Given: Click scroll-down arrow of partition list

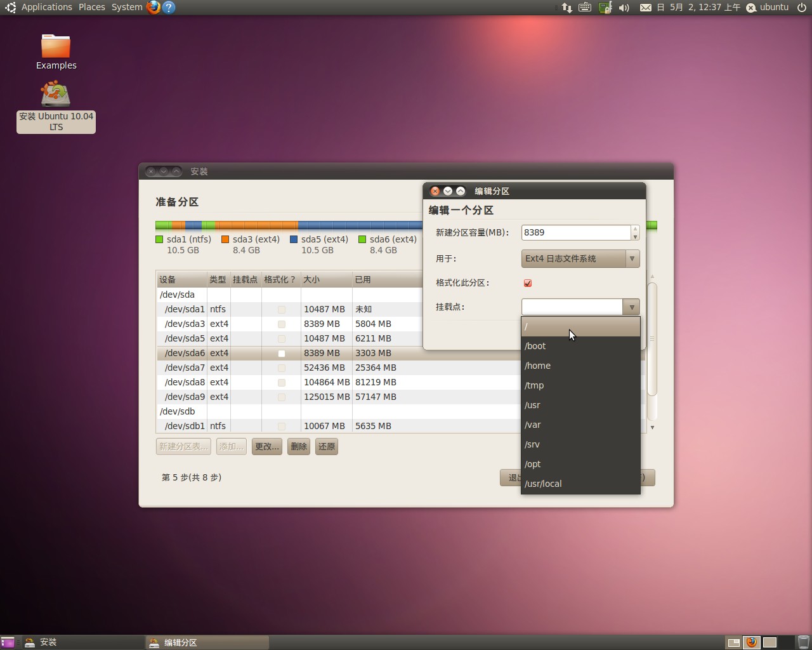Looking at the screenshot, I should (x=652, y=427).
